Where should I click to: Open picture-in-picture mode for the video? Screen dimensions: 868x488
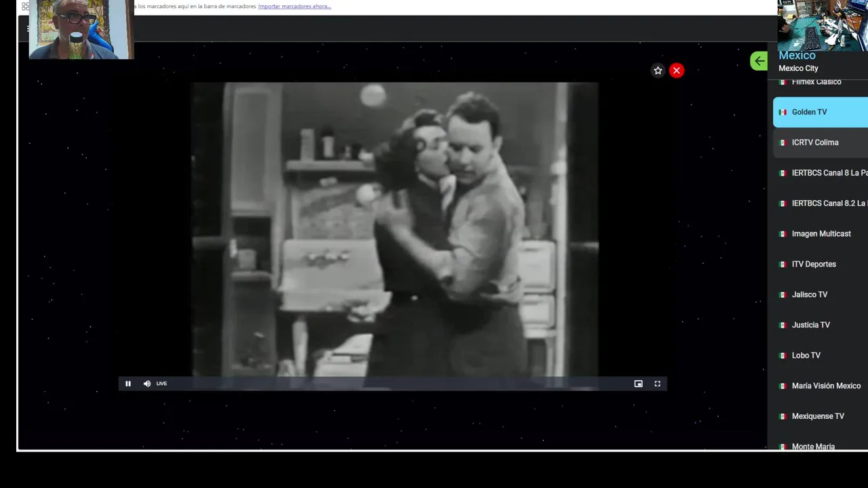tap(638, 384)
